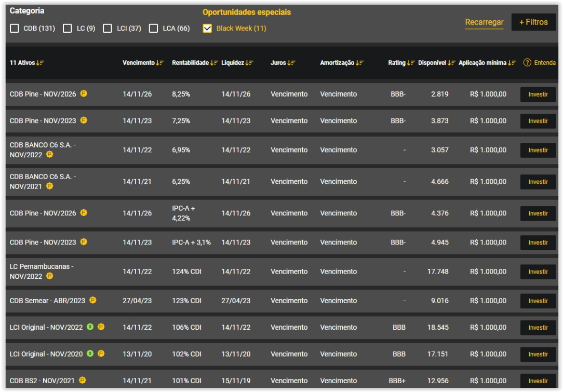Sort by the Rentabilidade column arrow
This screenshot has width=563, height=392.
click(x=214, y=63)
